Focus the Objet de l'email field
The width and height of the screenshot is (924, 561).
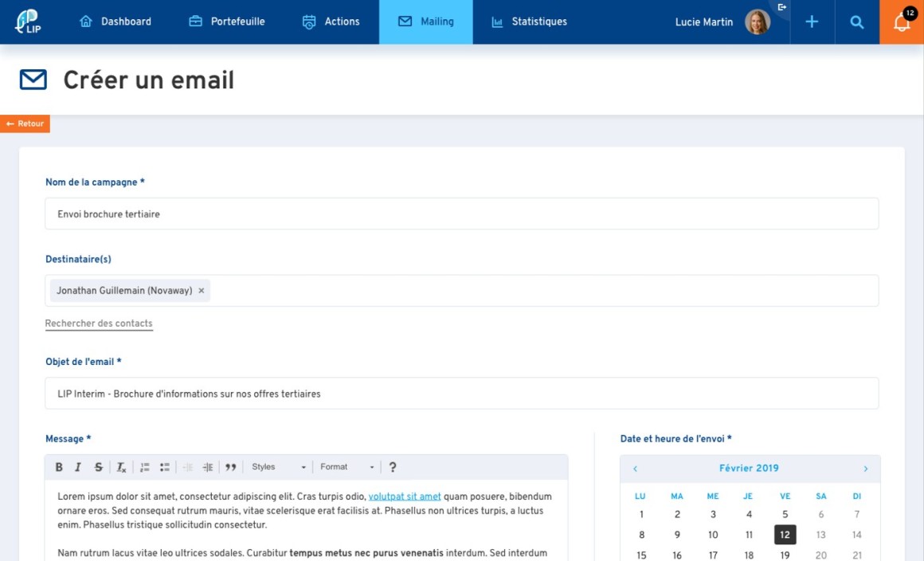(x=461, y=393)
